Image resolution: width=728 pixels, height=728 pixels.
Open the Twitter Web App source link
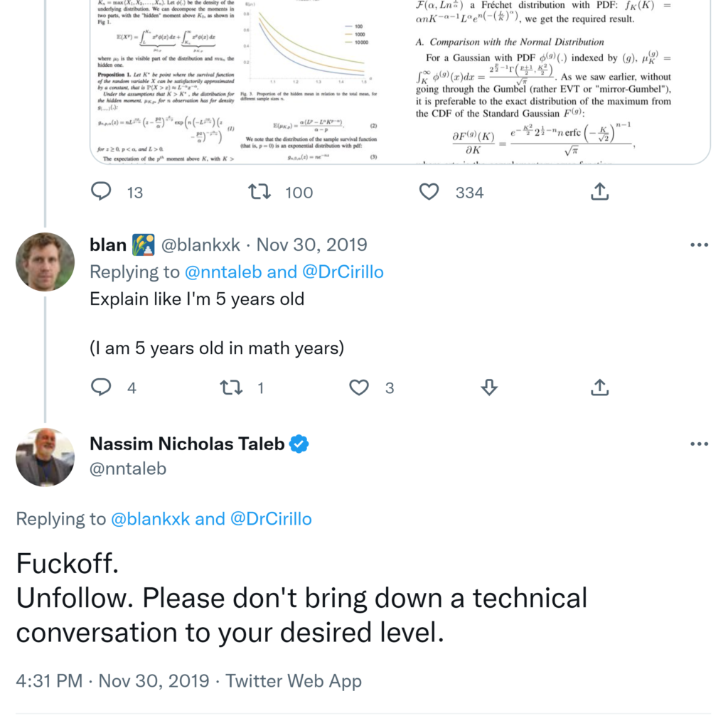pos(294,681)
